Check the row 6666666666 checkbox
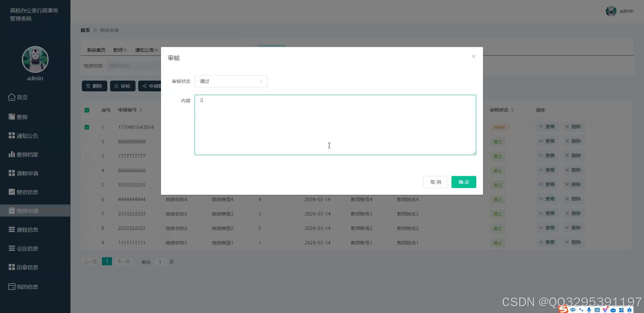Viewport: 644px width, 313px height. (87, 171)
